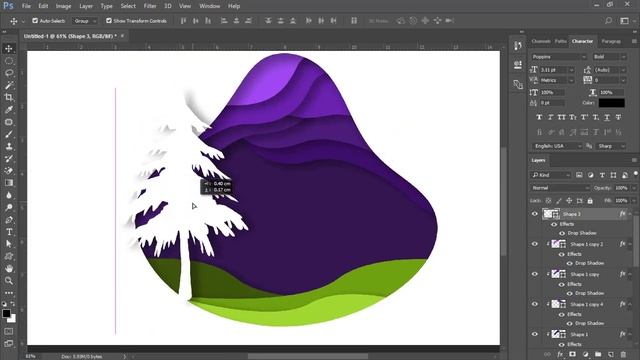Open the Group auto-select dropdown
640x360 pixels.
pos(85,20)
